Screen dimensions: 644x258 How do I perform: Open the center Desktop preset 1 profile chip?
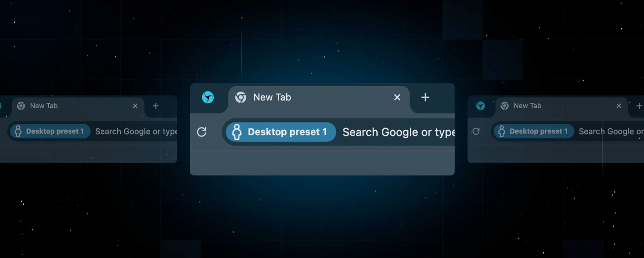(281, 132)
